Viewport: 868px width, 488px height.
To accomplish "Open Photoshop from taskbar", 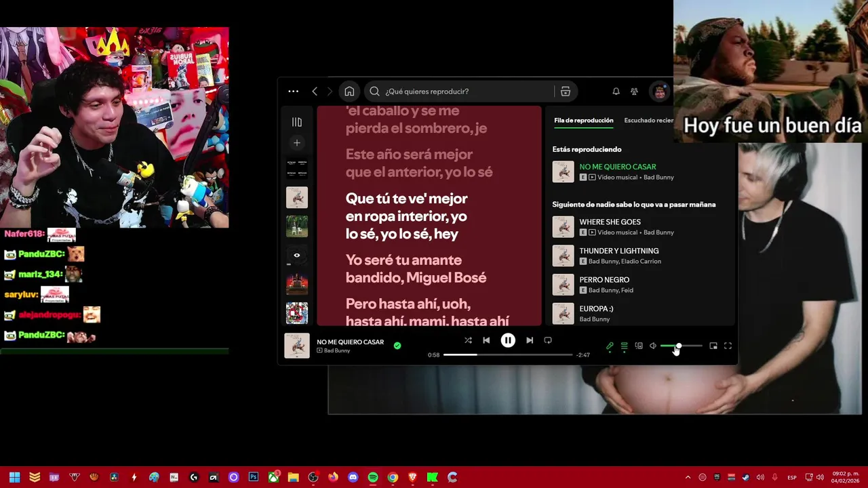I will [254, 477].
